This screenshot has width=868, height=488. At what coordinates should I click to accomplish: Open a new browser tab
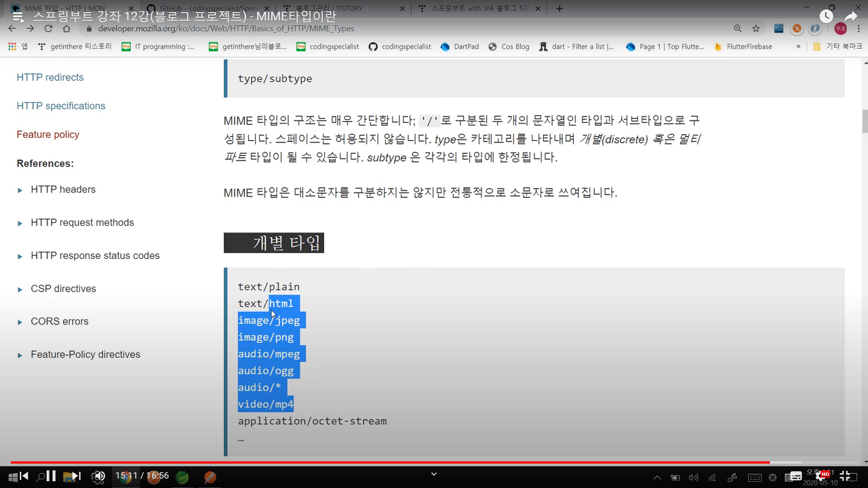click(559, 9)
